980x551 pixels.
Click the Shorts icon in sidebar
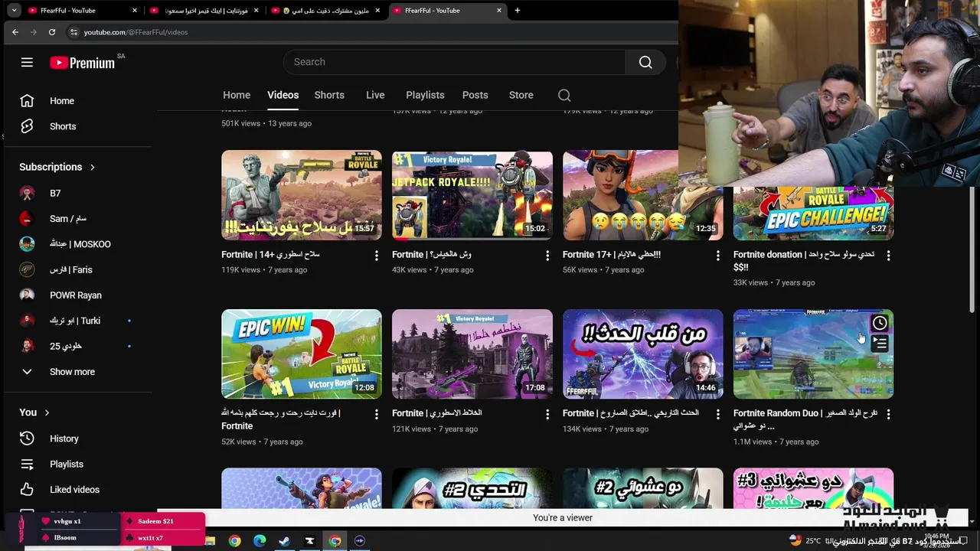tap(27, 126)
